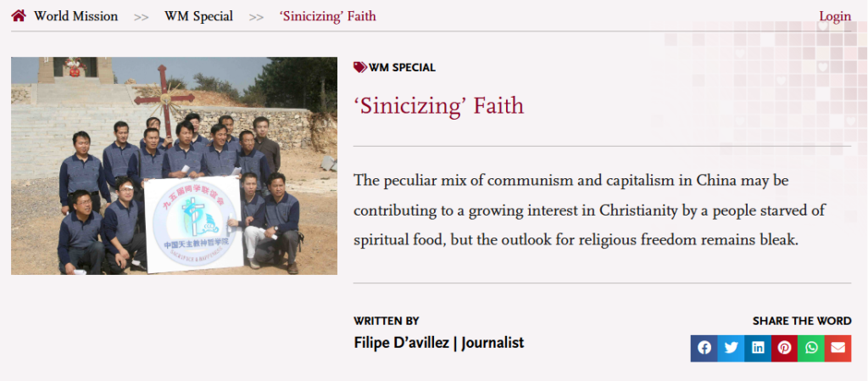Click the article summary paragraph
868x381 pixels.
pyautogui.click(x=589, y=210)
